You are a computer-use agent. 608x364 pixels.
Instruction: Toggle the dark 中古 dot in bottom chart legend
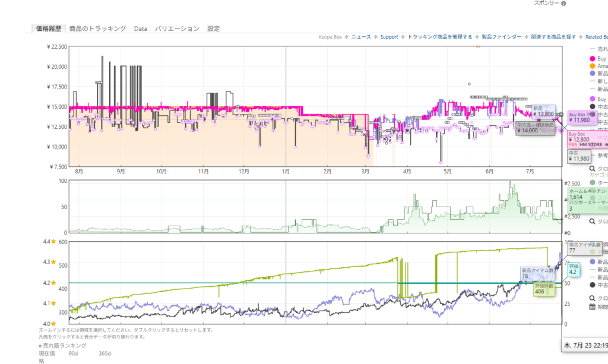[592, 285]
